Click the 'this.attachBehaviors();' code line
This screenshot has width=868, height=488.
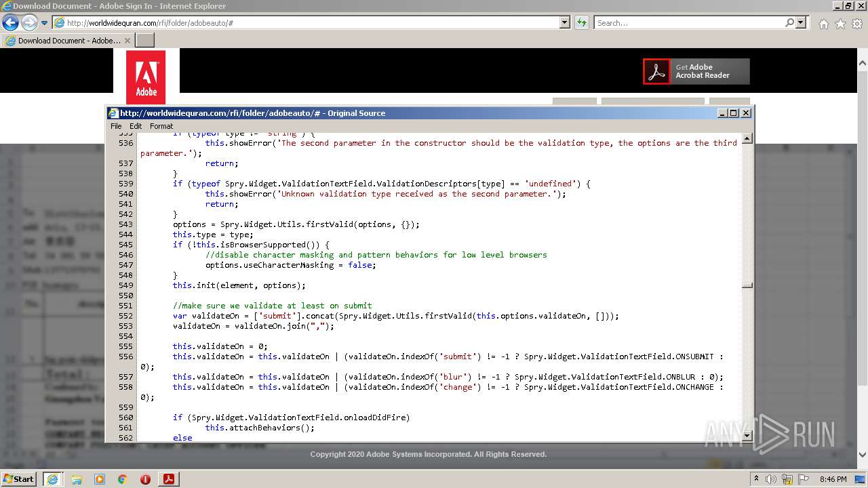coord(260,428)
